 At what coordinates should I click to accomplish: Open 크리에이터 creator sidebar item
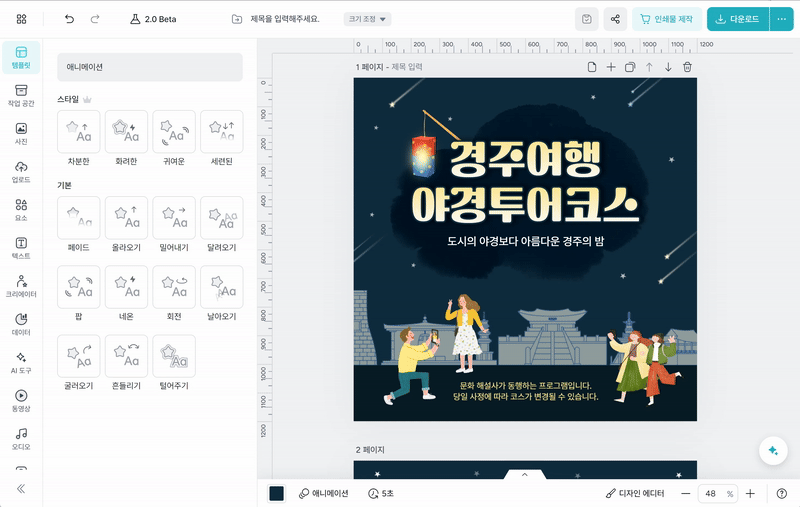pyautogui.click(x=21, y=287)
